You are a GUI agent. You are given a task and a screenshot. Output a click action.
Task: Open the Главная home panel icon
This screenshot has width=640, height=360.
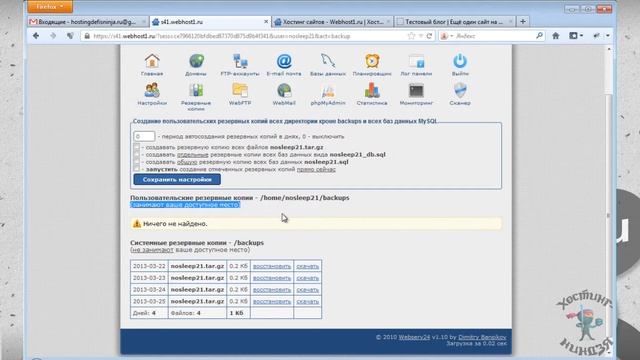(x=152, y=61)
